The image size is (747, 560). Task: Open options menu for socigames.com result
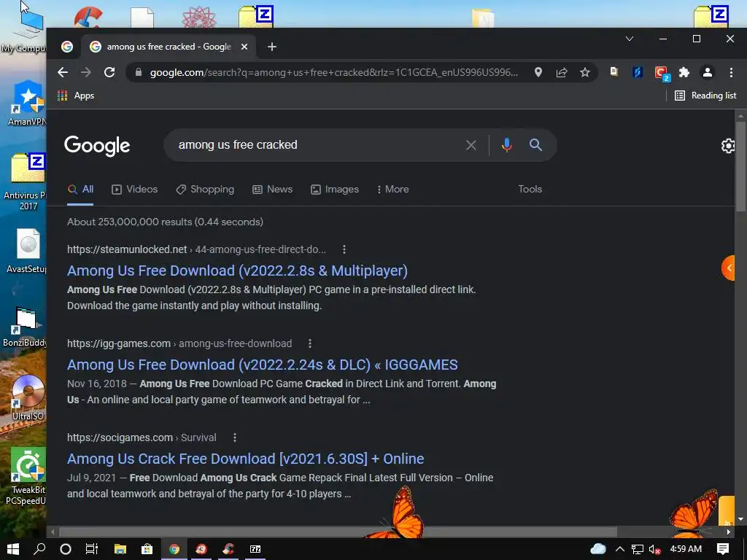[x=234, y=437]
